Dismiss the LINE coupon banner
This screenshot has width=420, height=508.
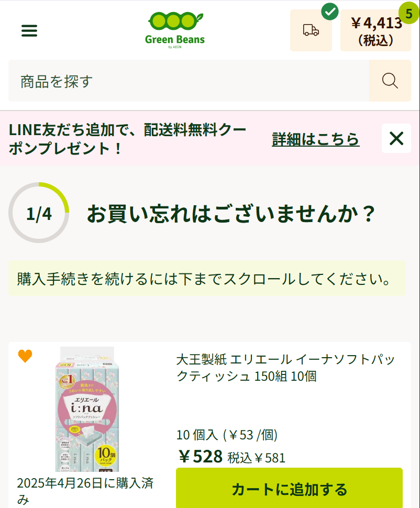(x=396, y=138)
